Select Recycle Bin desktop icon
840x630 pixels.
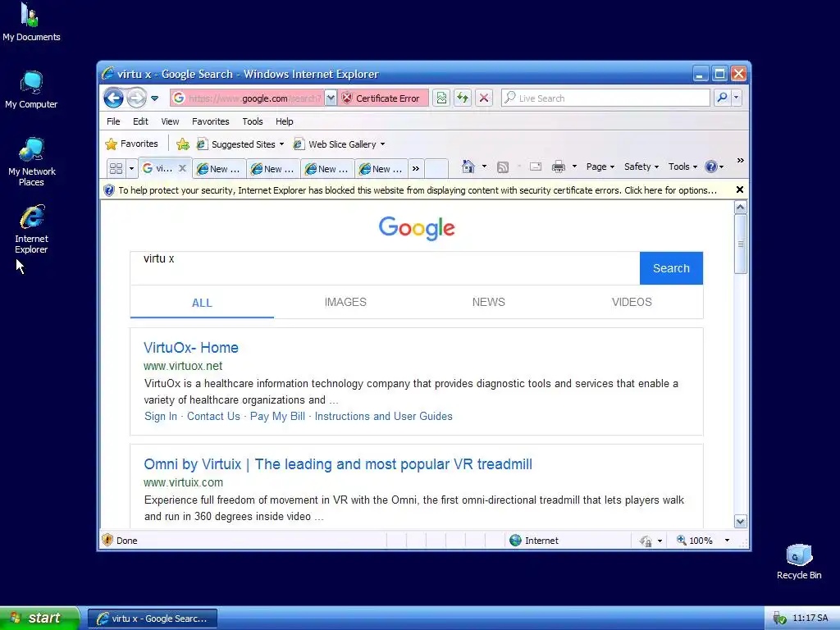click(x=799, y=561)
